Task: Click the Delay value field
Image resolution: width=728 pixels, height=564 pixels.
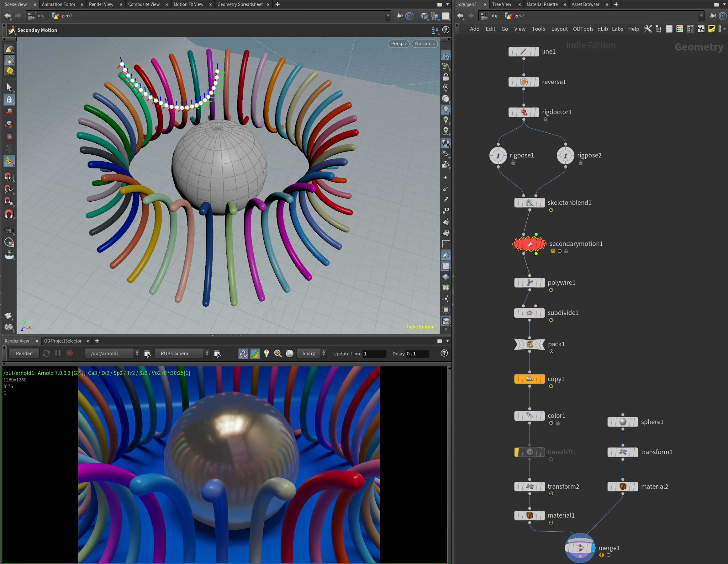Action: pyautogui.click(x=417, y=354)
